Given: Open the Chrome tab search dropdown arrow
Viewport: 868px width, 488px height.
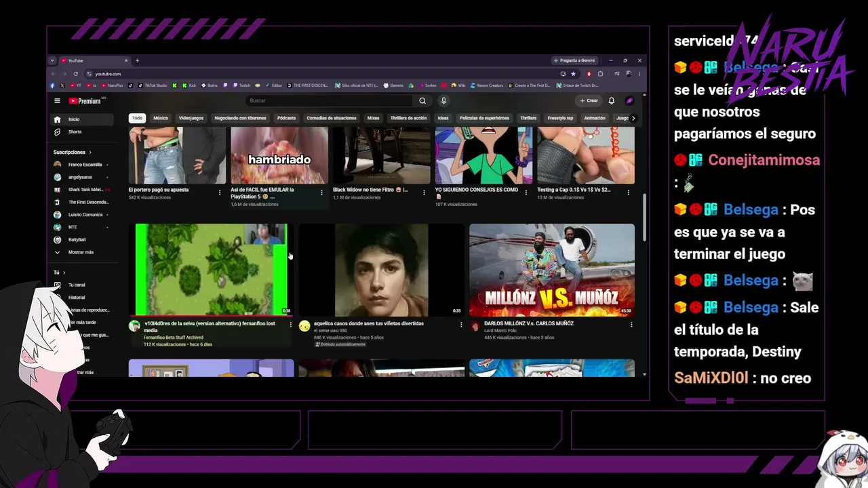Looking at the screenshot, I should tap(52, 60).
